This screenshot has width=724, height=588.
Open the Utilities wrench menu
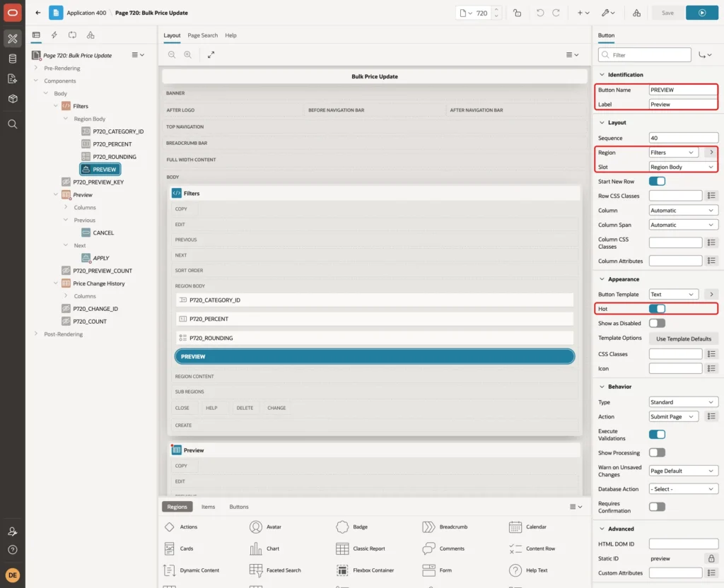(x=608, y=13)
